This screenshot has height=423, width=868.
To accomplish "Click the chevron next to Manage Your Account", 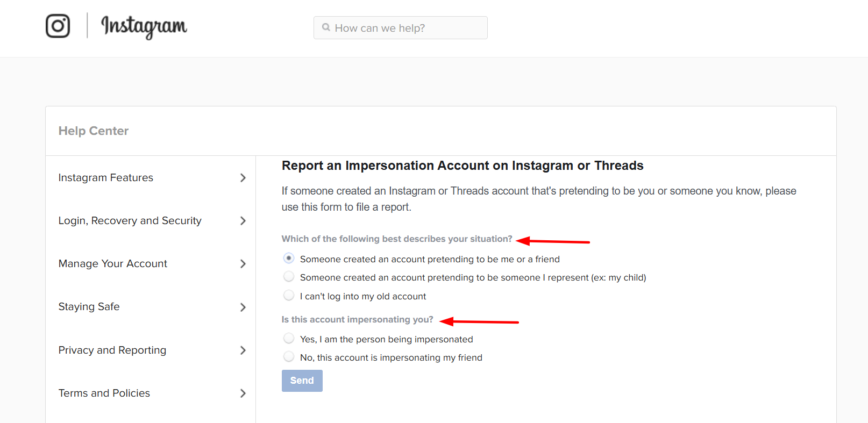I will (243, 263).
